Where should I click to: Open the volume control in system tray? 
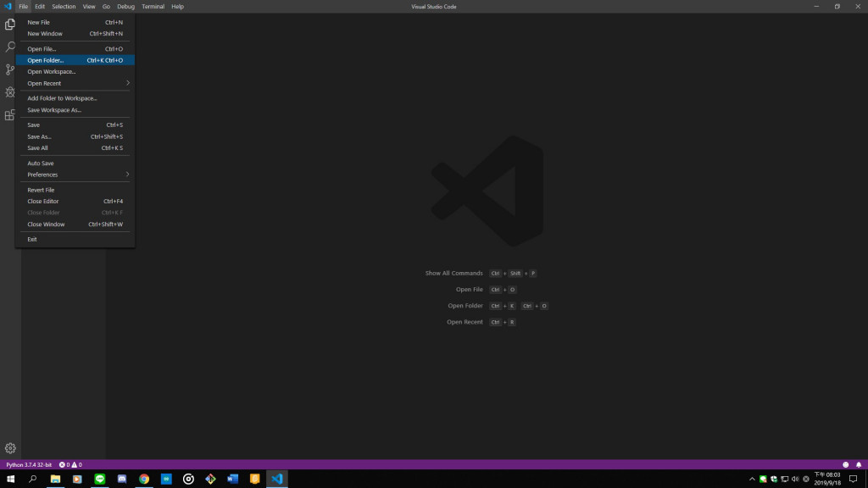[x=795, y=480]
